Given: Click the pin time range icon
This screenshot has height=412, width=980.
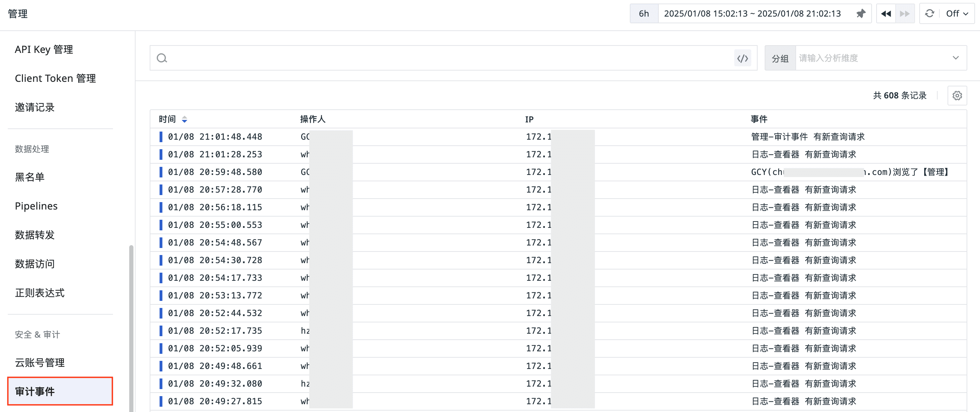Looking at the screenshot, I should tap(861, 14).
